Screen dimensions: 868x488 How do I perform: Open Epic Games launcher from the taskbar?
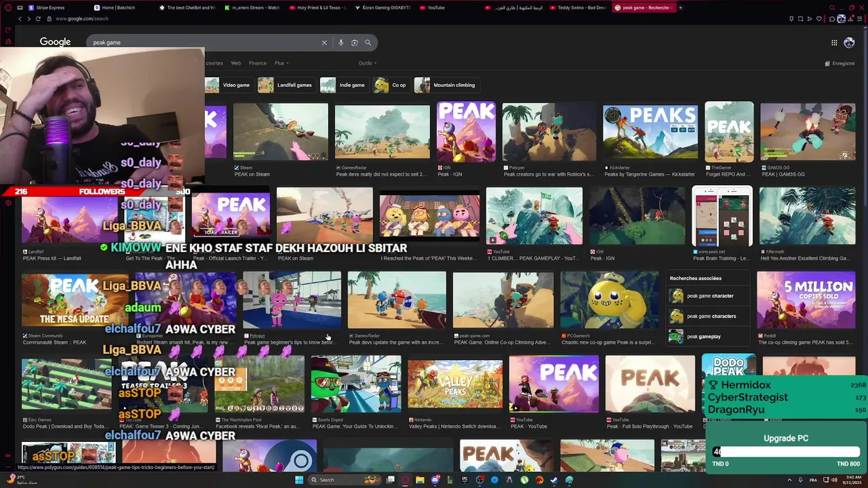tap(465, 480)
